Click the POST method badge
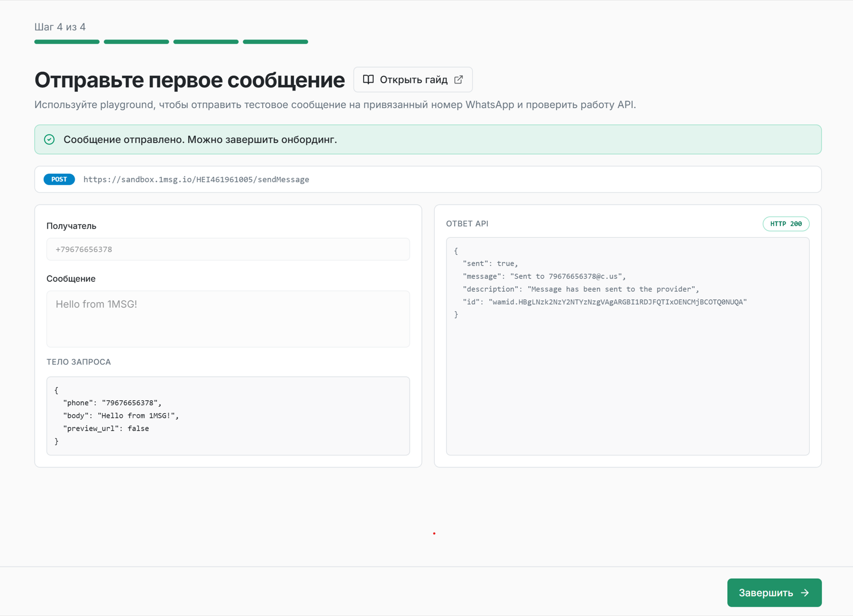Screen dimensions: 853x616 point(59,180)
